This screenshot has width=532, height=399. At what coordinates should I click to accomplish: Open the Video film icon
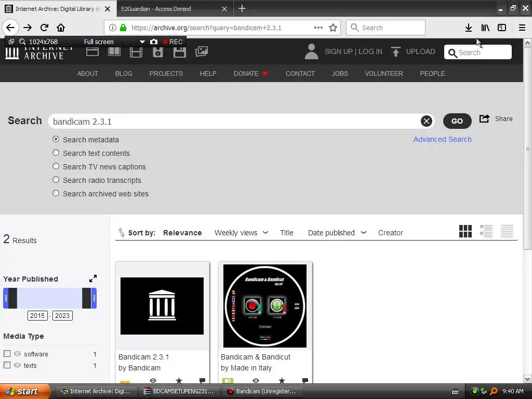[136, 52]
